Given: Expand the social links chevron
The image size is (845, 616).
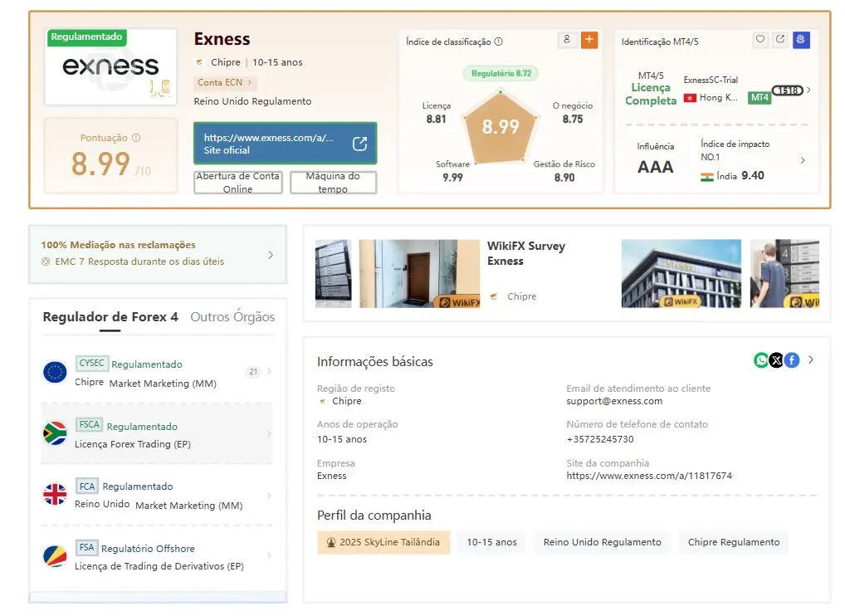Looking at the screenshot, I should [810, 360].
